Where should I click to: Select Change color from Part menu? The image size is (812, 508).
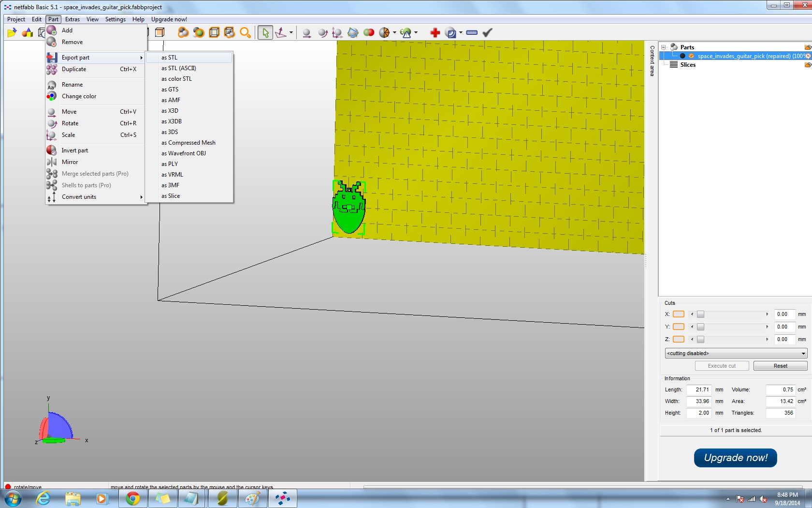[96, 96]
